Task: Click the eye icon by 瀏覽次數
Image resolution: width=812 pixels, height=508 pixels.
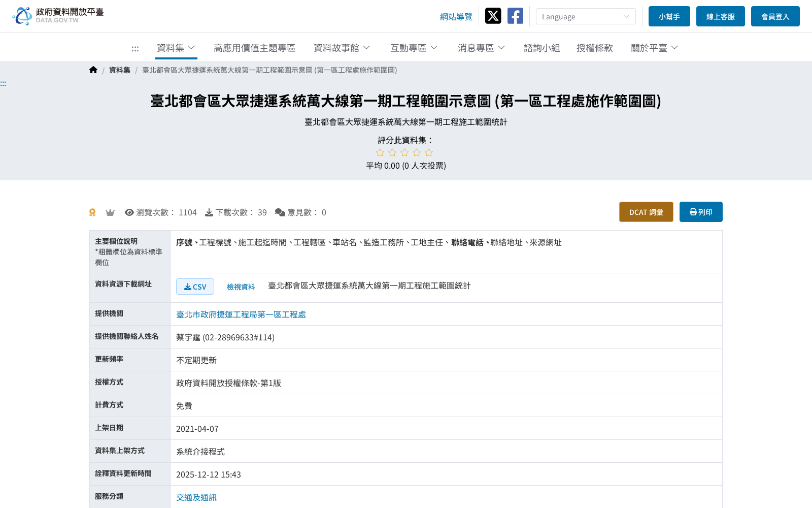Action: 129,212
